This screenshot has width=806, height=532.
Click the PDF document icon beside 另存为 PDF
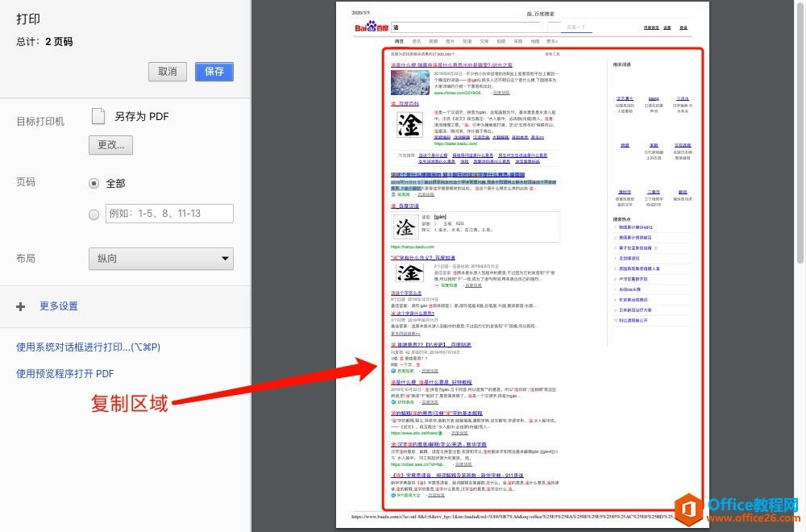click(98, 116)
